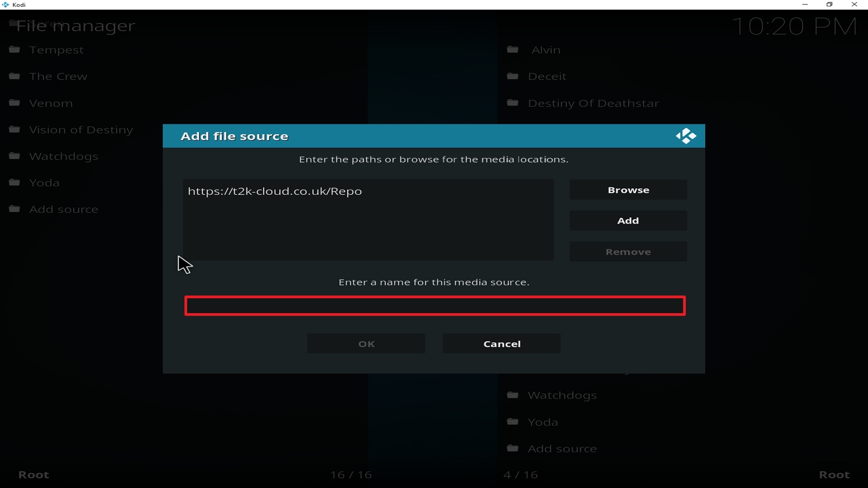Click right pane Watchdogs folder icon

pyautogui.click(x=513, y=395)
